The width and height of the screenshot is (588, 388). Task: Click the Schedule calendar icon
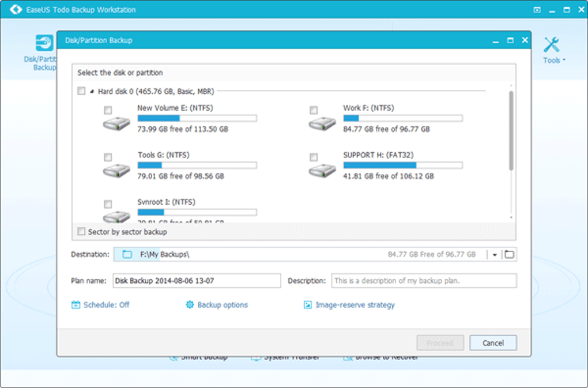click(76, 305)
